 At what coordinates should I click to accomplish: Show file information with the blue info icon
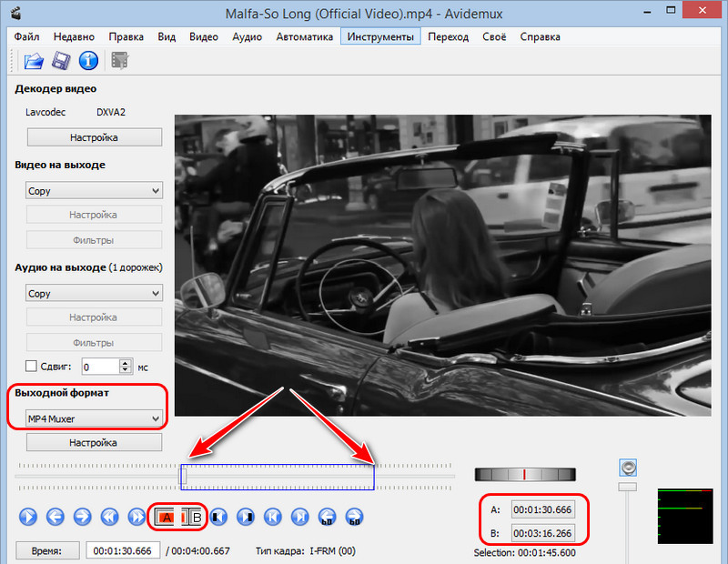(x=88, y=61)
